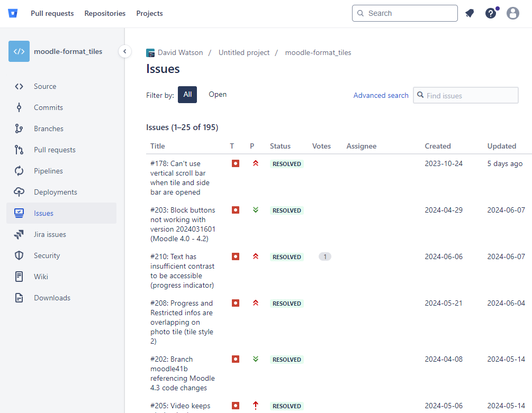Open issue #202 Branch moodle41b

tap(183, 373)
